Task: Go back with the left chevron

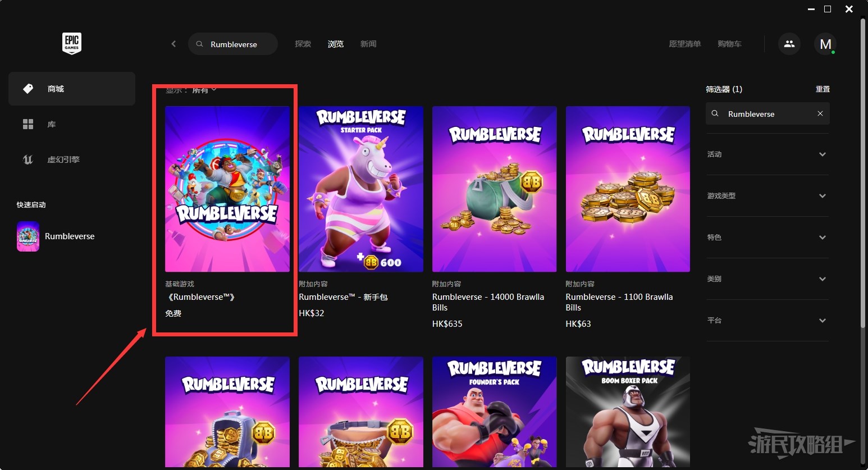Action: [173, 44]
